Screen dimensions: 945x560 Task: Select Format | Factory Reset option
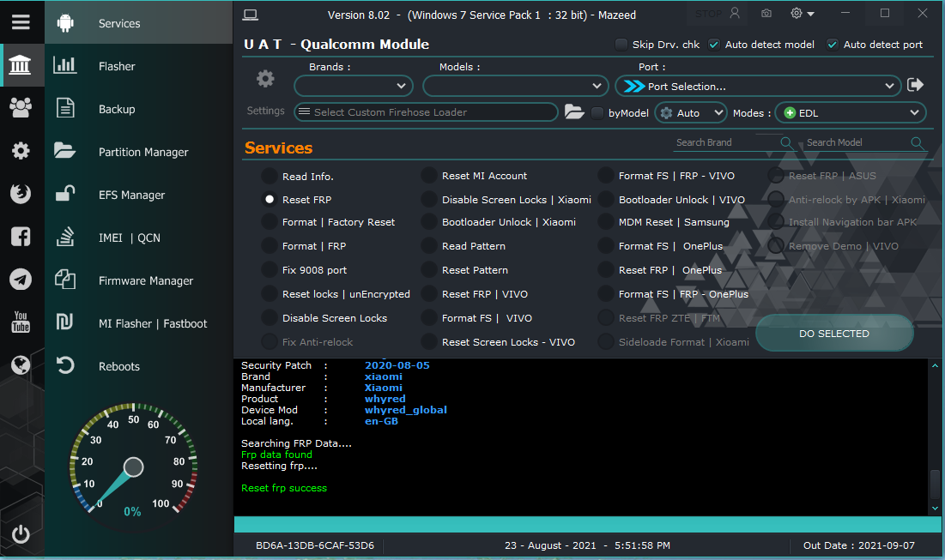coord(270,222)
